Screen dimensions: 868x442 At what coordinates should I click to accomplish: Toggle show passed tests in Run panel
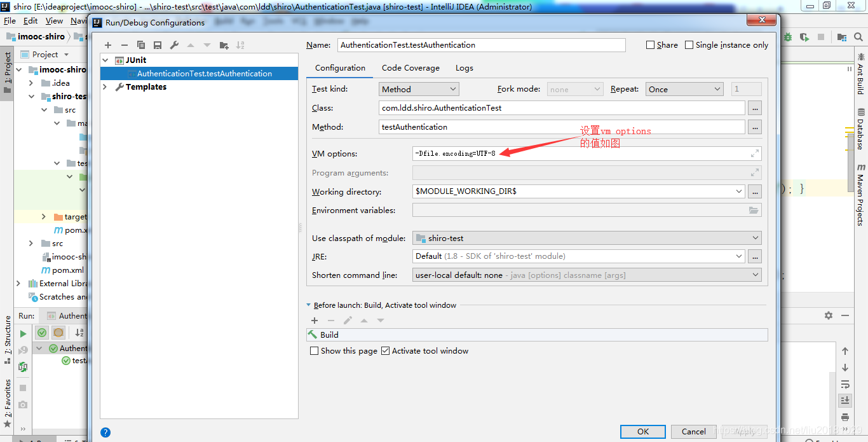pyautogui.click(x=42, y=332)
